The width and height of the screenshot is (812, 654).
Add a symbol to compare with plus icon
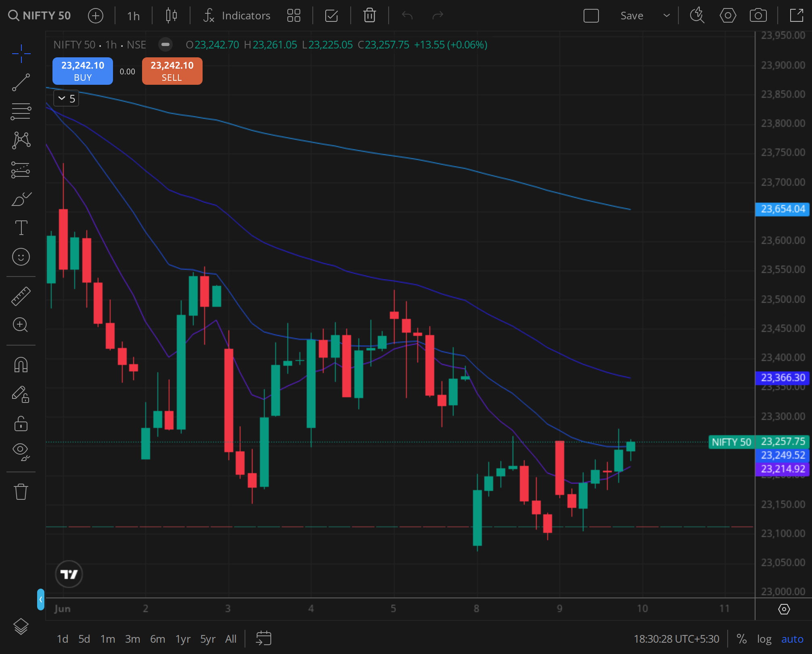(96, 16)
